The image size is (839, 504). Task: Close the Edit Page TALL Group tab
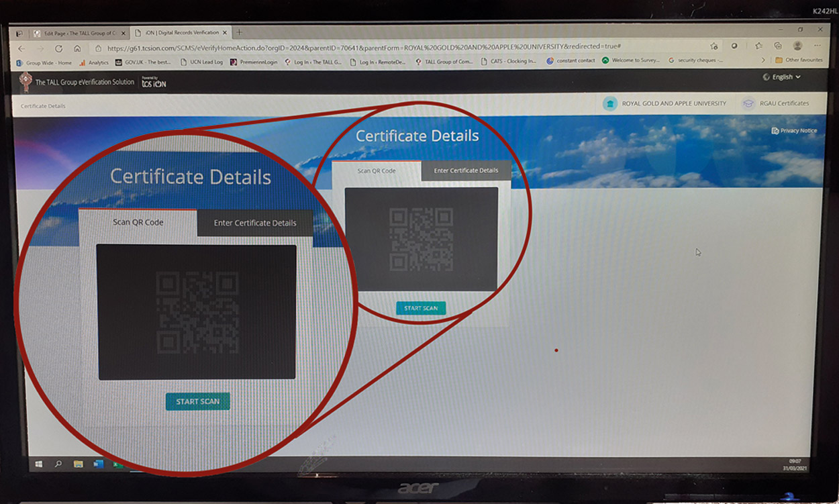click(x=123, y=33)
